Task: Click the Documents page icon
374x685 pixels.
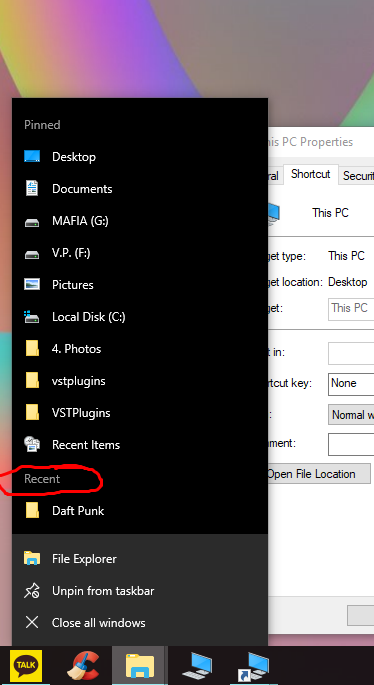Action: click(32, 189)
